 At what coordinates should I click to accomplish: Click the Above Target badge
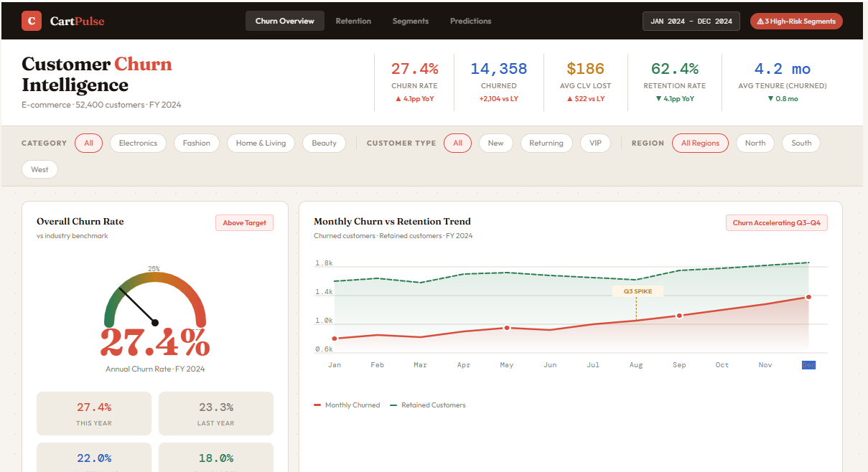pyautogui.click(x=244, y=223)
